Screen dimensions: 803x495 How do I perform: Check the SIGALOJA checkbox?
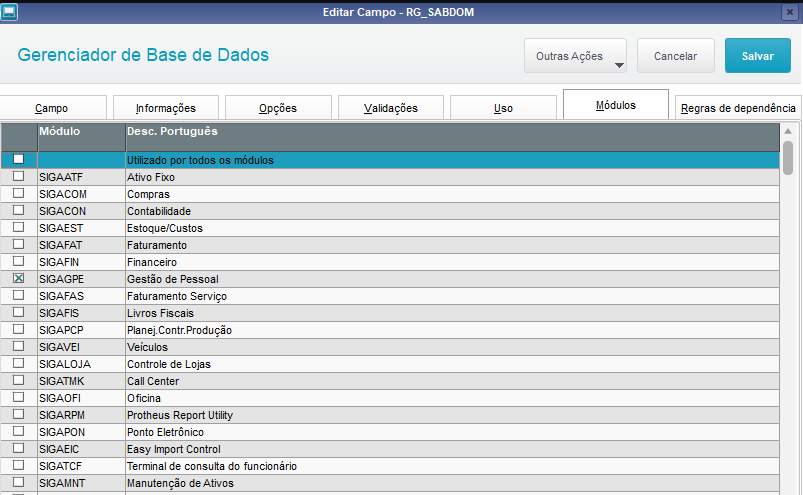(x=18, y=363)
